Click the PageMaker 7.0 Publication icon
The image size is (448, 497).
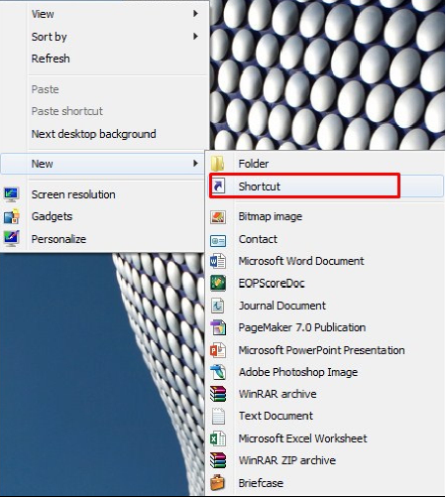click(x=218, y=327)
